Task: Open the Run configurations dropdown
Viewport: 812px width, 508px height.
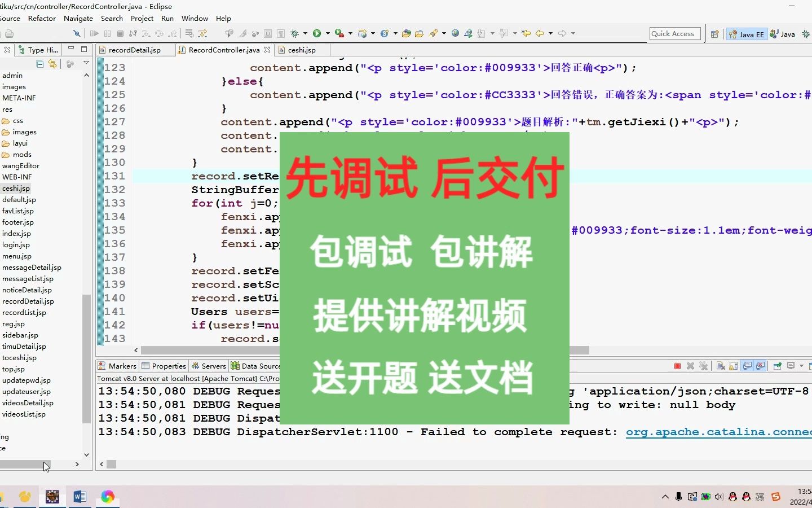Action: click(327, 33)
